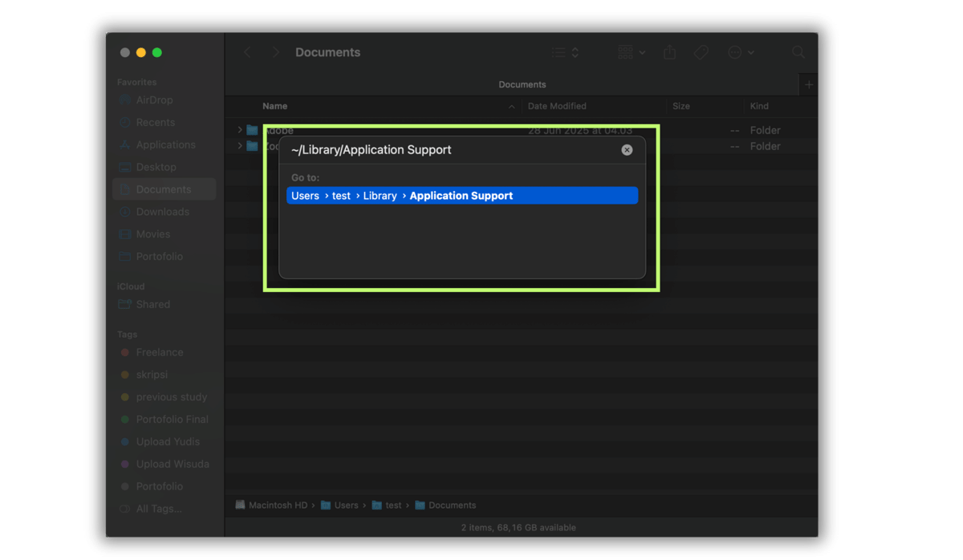Screen dimensions: 963x560
Task: Open Recents in the sidebar
Action: click(x=165, y=123)
